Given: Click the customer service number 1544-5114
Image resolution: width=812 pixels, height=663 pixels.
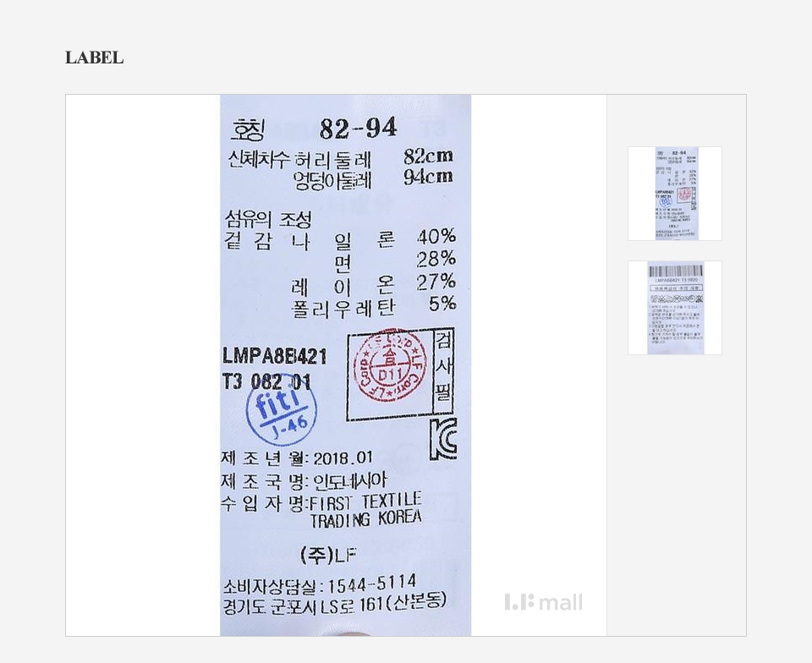Looking at the screenshot, I should pyautogui.click(x=372, y=584).
